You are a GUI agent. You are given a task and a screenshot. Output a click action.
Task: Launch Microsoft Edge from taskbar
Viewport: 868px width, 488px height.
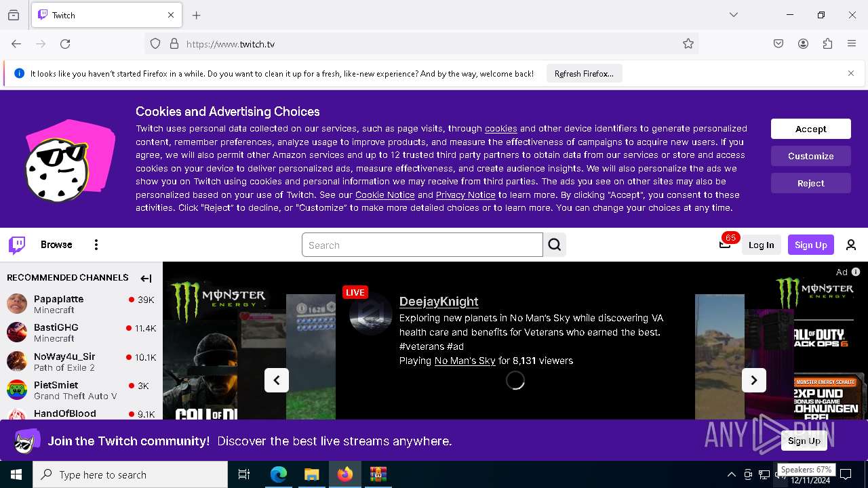click(279, 474)
